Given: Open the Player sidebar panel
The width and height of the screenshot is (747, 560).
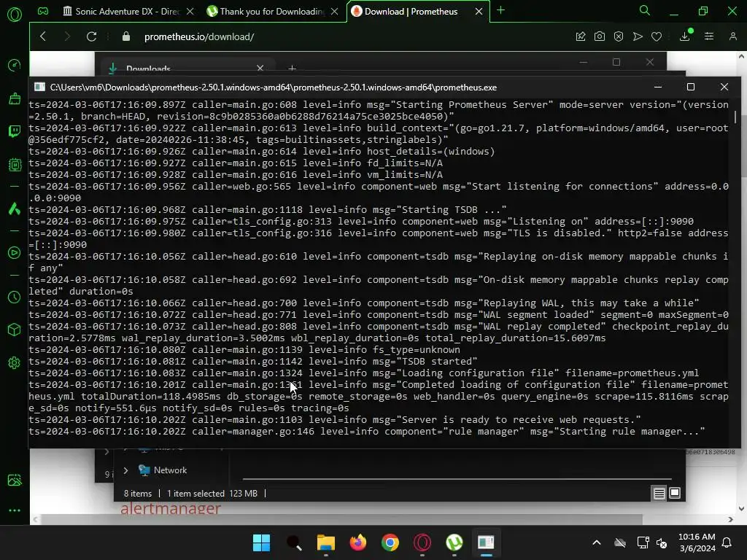Looking at the screenshot, I should 15,253.
